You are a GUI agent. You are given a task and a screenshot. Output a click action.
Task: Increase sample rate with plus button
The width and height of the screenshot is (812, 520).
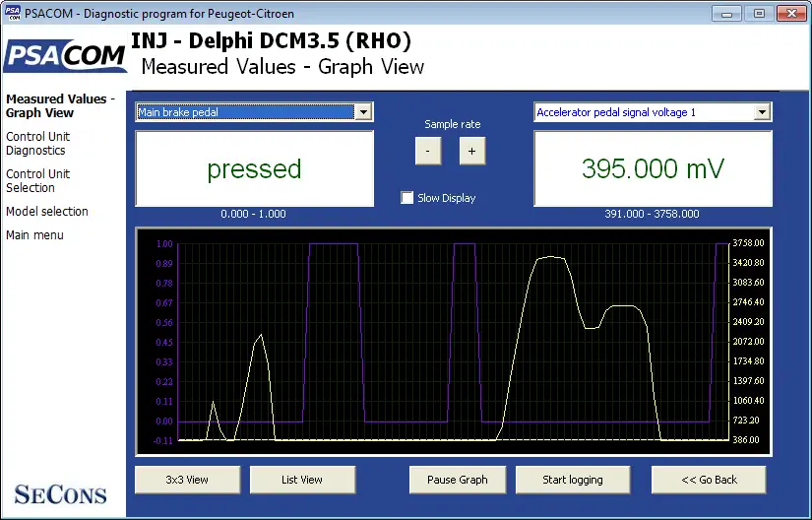coord(471,152)
